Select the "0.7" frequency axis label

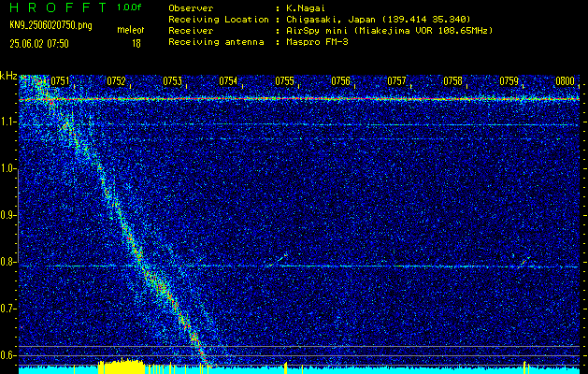tap(8, 309)
